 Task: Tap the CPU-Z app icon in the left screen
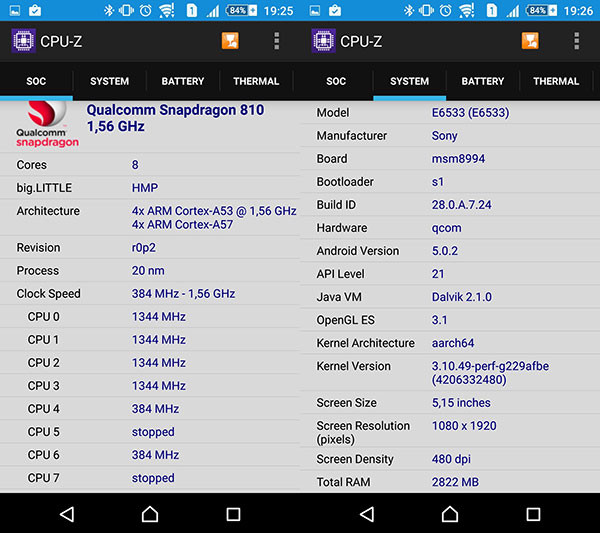(x=22, y=42)
